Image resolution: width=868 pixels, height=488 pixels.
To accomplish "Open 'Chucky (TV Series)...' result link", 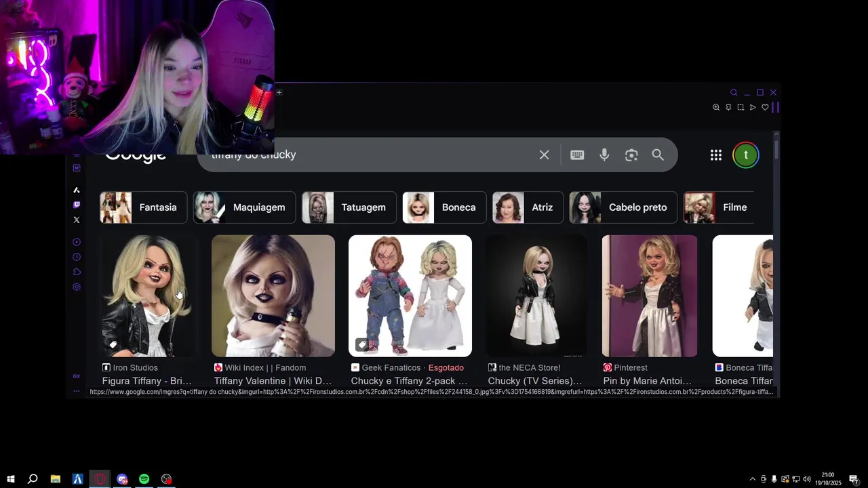I will 535,381.
